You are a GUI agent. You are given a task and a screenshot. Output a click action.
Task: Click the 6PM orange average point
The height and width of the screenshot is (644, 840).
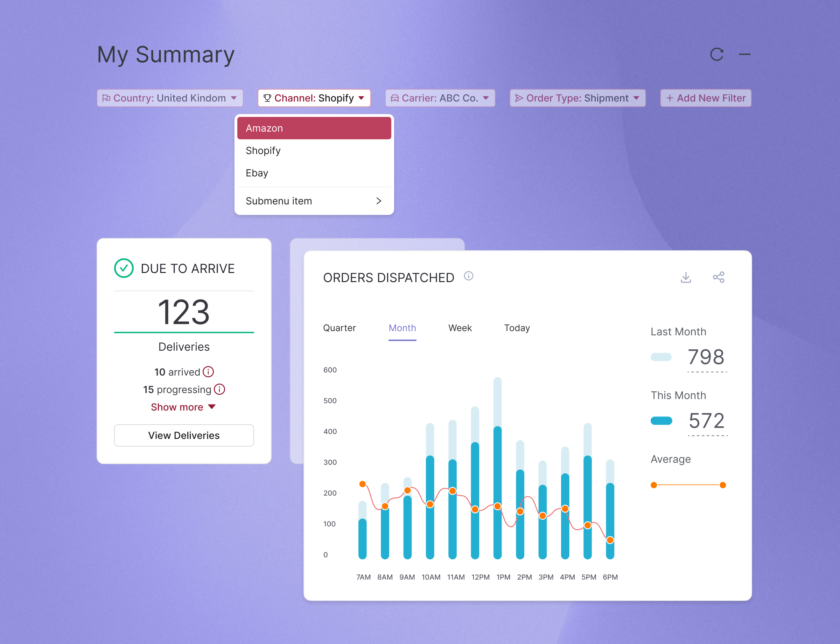pyautogui.click(x=610, y=540)
